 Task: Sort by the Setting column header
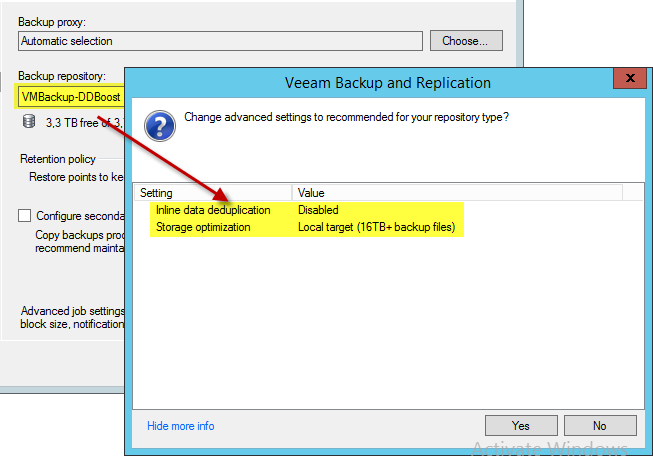[x=213, y=192]
